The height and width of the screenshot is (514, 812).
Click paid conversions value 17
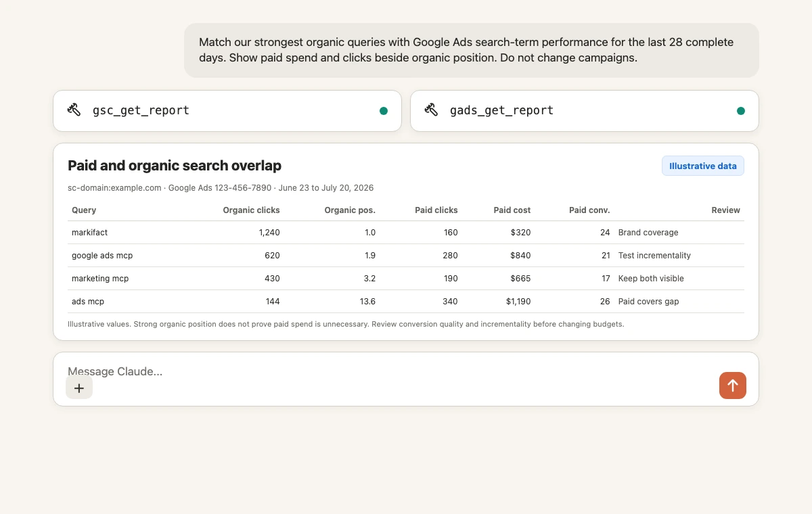coord(605,279)
